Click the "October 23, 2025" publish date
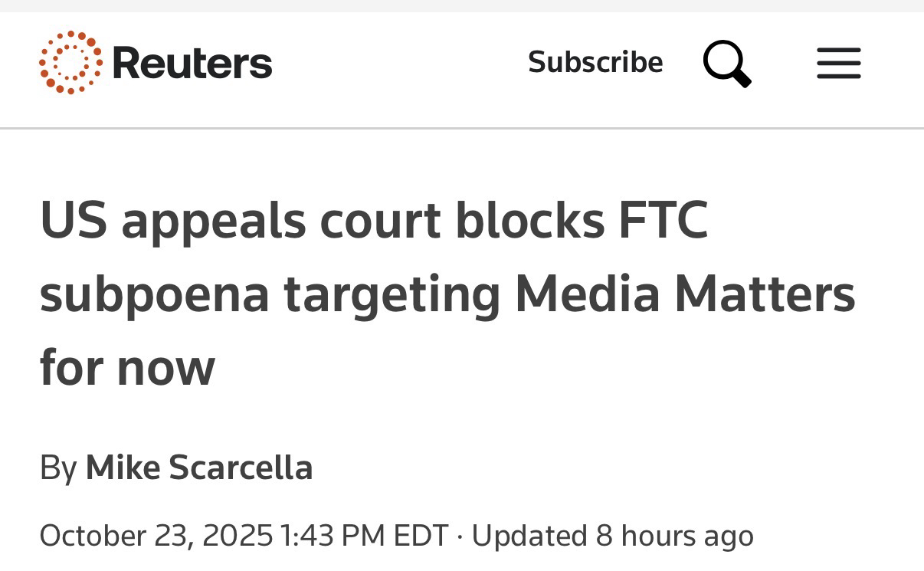 156,535
